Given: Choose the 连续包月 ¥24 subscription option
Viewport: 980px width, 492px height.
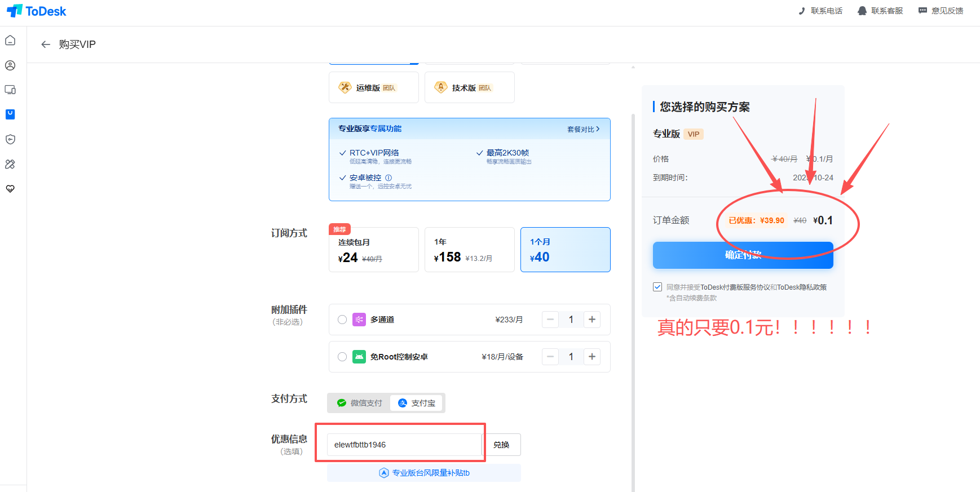Looking at the screenshot, I should tap(374, 250).
